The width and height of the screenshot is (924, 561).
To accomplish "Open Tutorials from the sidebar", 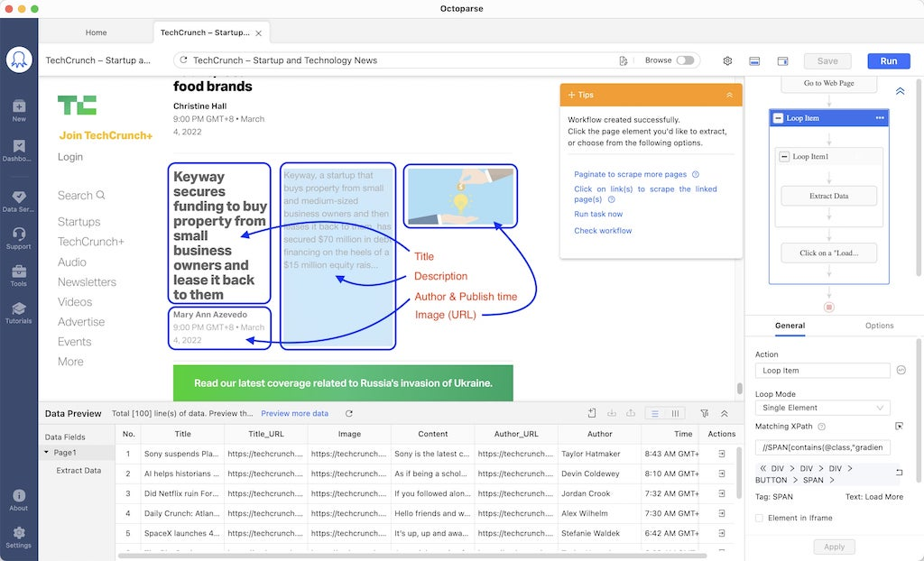I will point(19,313).
